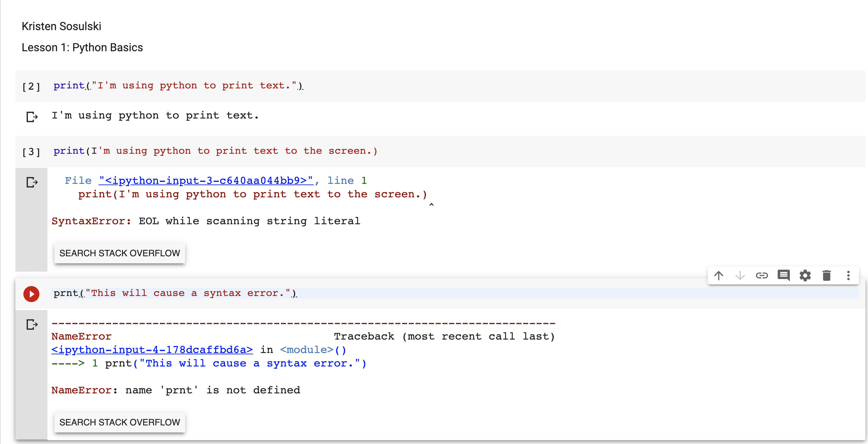
Task: Select the Lesson 1: Python Basics text
Action: click(82, 47)
